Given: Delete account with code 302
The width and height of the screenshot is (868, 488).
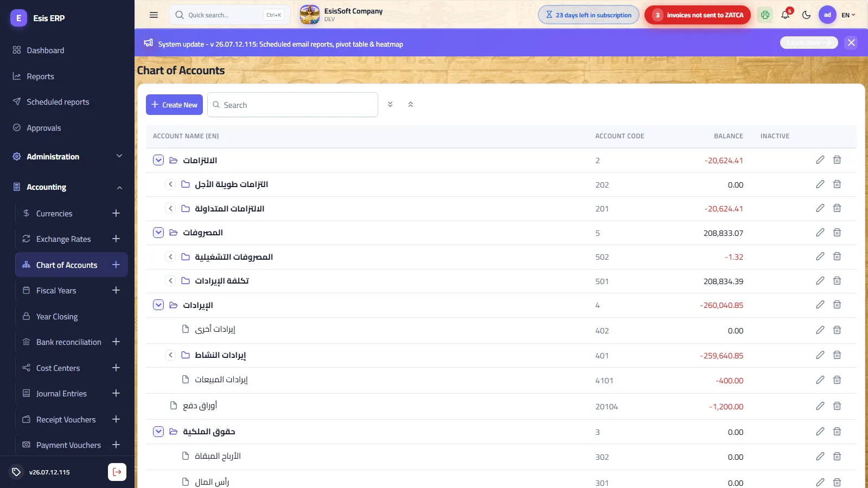Looking at the screenshot, I should (x=837, y=457).
